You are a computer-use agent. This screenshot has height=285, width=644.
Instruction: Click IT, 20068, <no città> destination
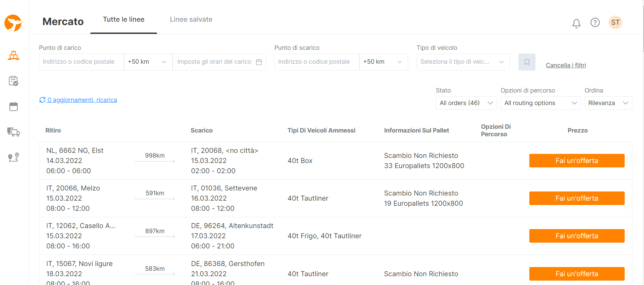(x=224, y=150)
